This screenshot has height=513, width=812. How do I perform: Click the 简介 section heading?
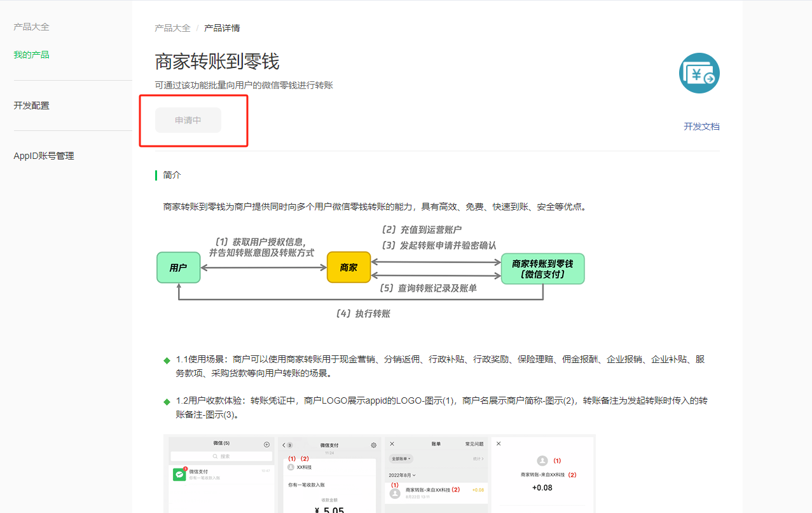click(x=172, y=175)
